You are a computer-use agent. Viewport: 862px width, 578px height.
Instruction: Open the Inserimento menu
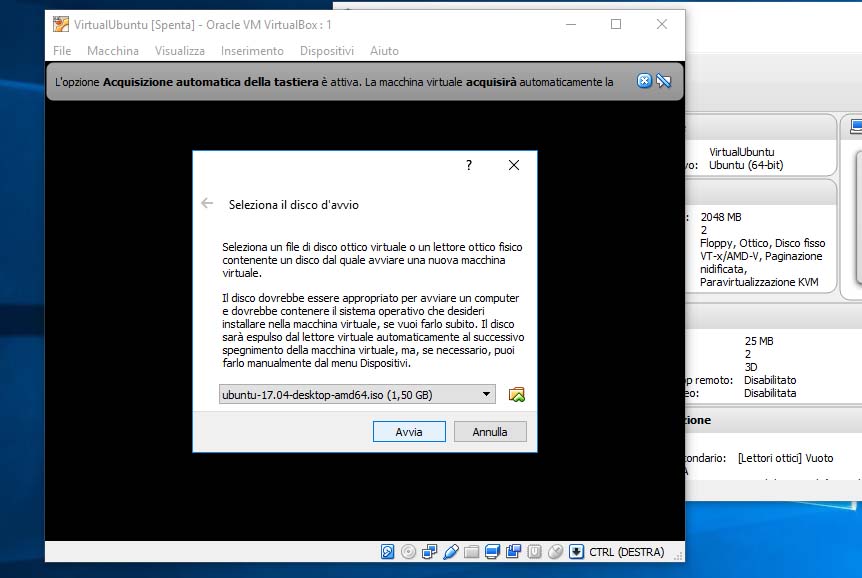(x=252, y=51)
